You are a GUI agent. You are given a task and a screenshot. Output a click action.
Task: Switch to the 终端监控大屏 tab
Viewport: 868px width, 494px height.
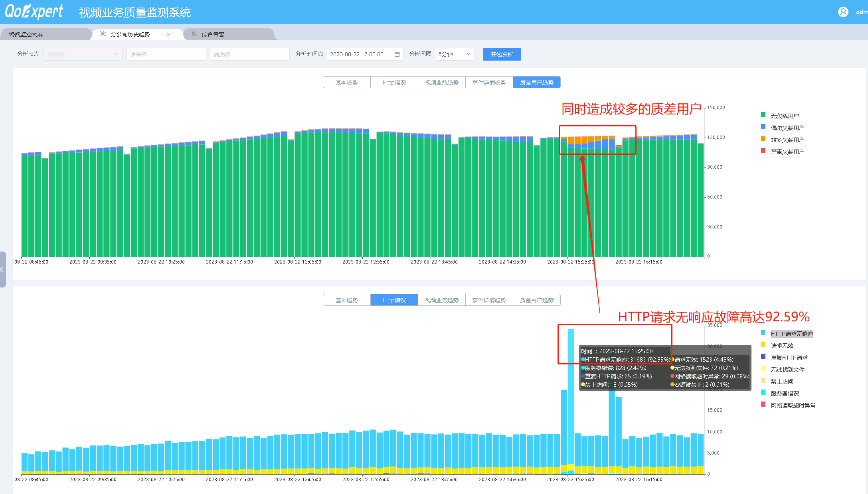26,34
